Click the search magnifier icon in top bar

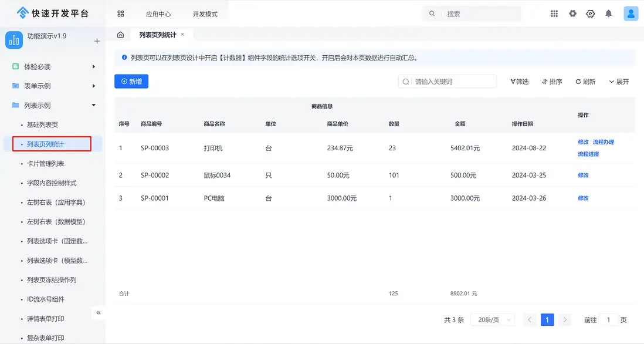click(432, 14)
